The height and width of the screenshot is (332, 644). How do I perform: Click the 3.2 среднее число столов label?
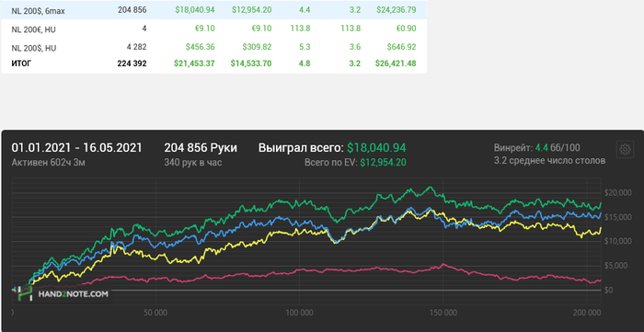click(x=549, y=160)
